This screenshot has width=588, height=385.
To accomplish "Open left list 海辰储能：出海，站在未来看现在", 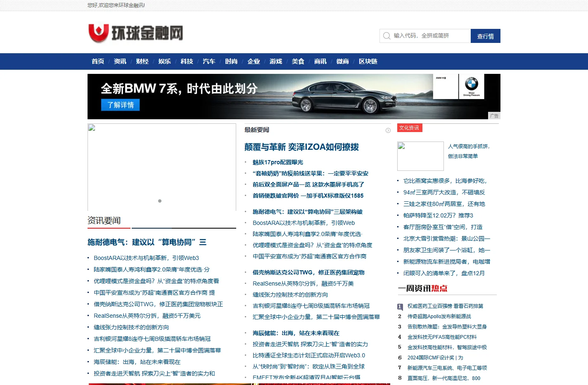I will click(137, 362).
